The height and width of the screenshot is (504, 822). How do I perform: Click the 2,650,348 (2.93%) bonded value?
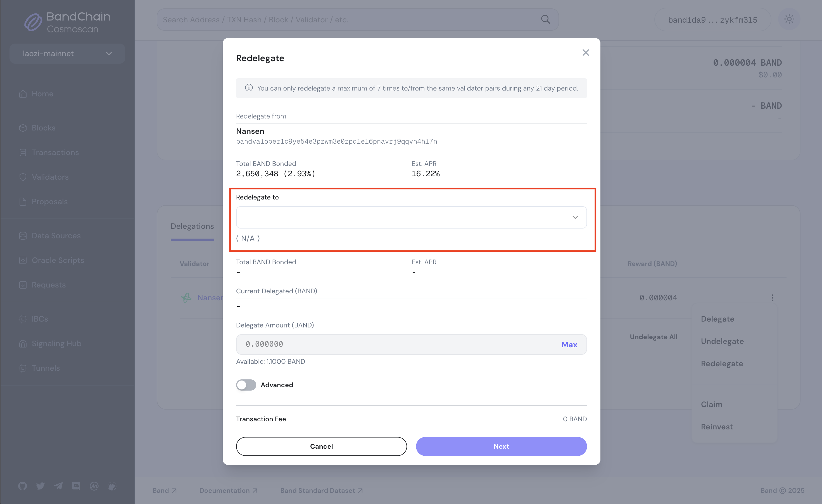click(x=275, y=173)
